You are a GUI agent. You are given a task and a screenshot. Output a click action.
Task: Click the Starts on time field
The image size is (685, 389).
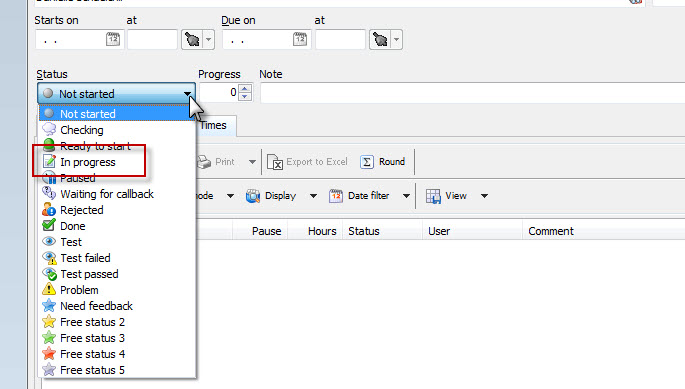[x=152, y=40]
